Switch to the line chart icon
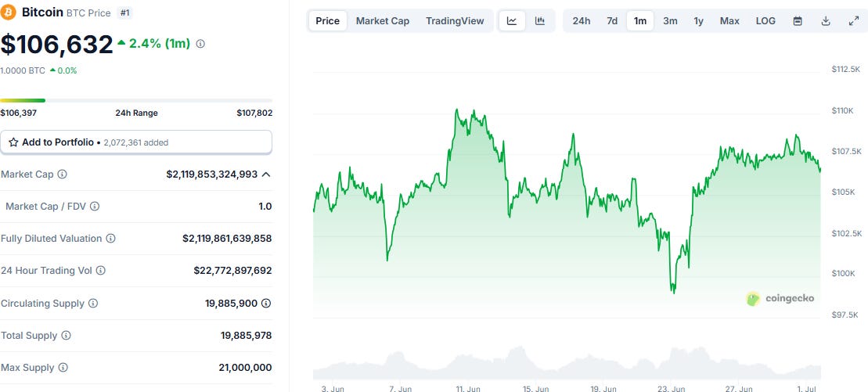The width and height of the screenshot is (868, 392). tap(512, 21)
